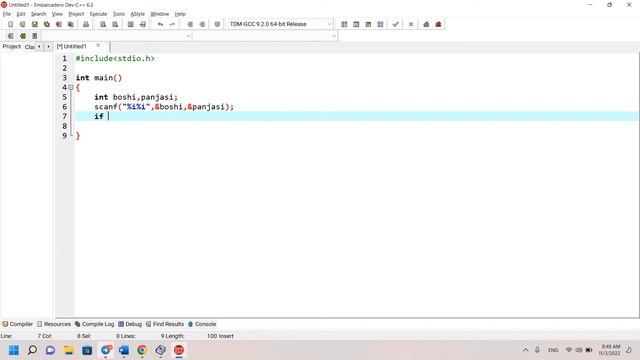
Task: Open the second function browser combo box
Action: click(264, 36)
